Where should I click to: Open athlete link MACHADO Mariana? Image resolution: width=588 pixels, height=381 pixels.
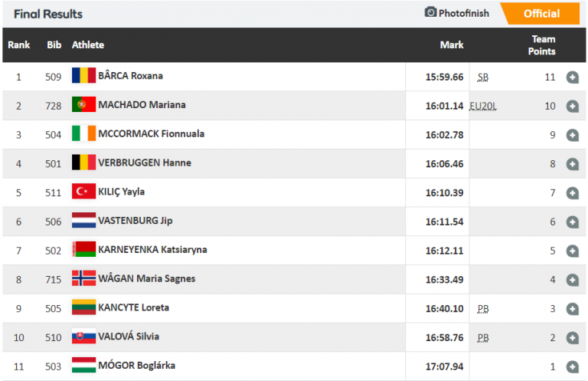pos(142,105)
